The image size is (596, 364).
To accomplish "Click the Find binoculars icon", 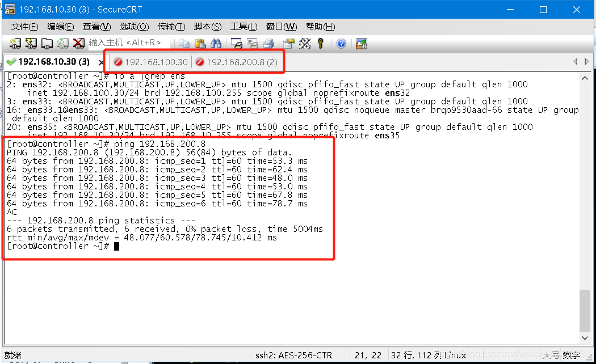I will pos(216,44).
